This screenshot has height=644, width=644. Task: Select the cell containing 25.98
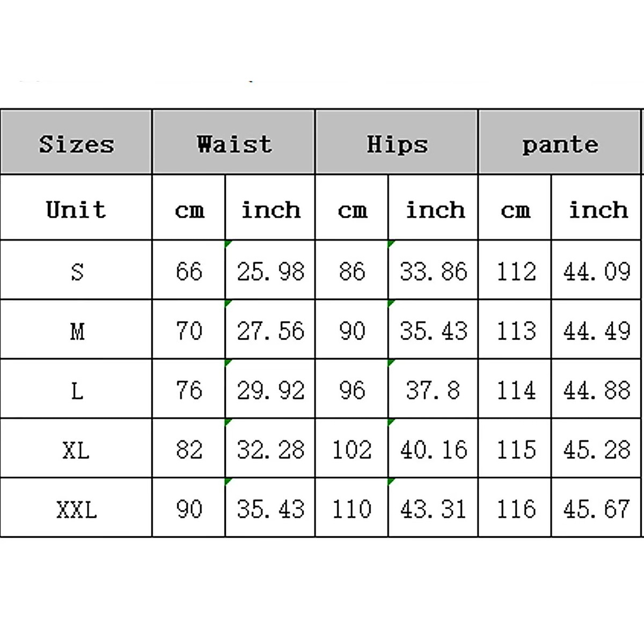tap(270, 270)
